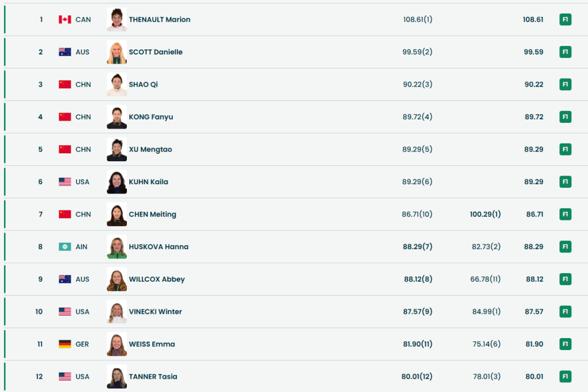Click Canada flag icon beside THENAULT Marion

(x=65, y=20)
